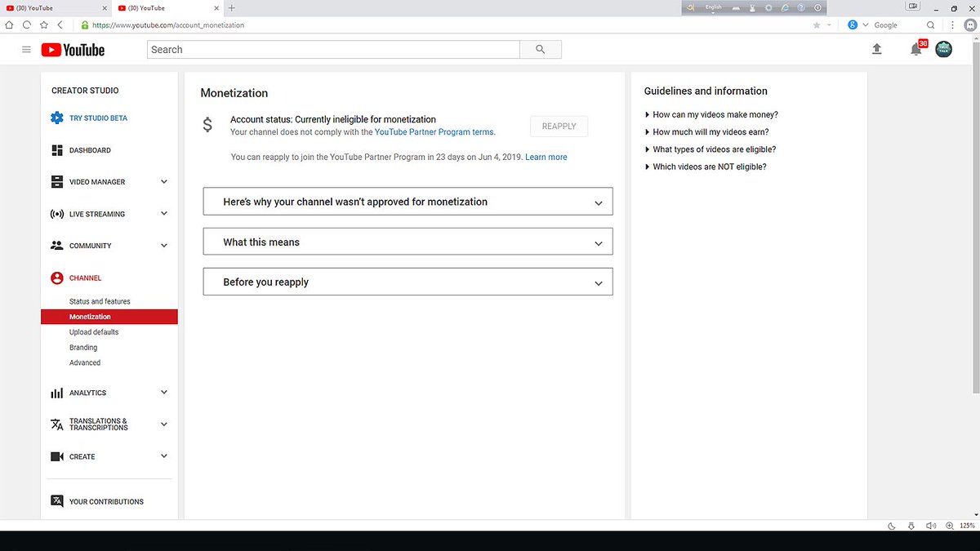Click the Google search box in toolbar

[898, 25]
